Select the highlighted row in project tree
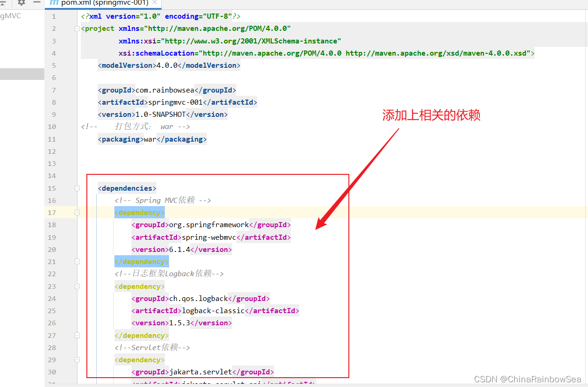 (x=22, y=74)
